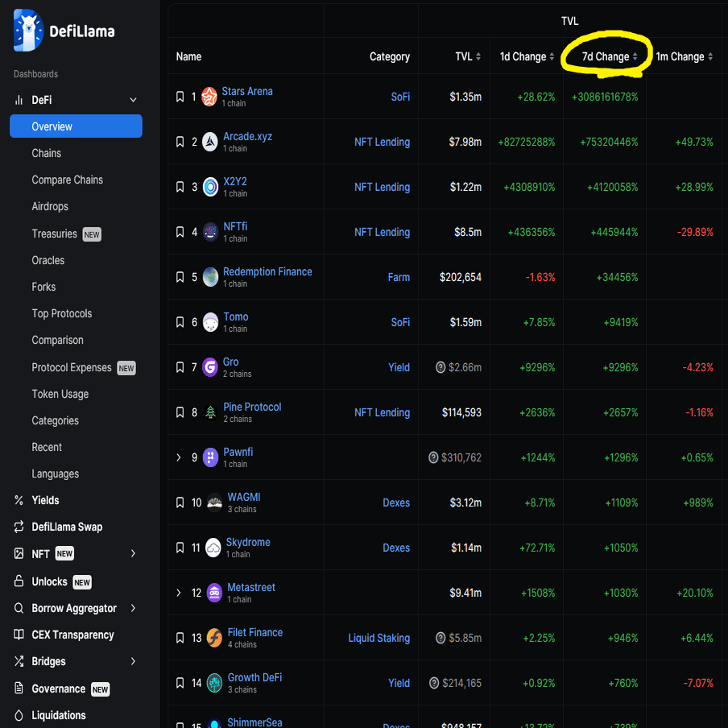Bookmark the Tomo protocol
The width and height of the screenshot is (728, 728).
point(180,322)
